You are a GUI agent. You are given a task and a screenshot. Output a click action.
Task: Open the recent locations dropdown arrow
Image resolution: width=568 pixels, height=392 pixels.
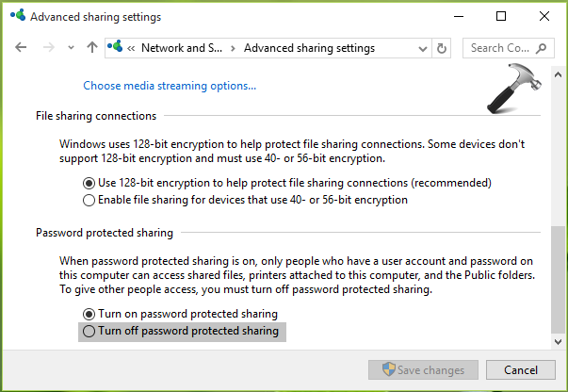tap(70, 48)
